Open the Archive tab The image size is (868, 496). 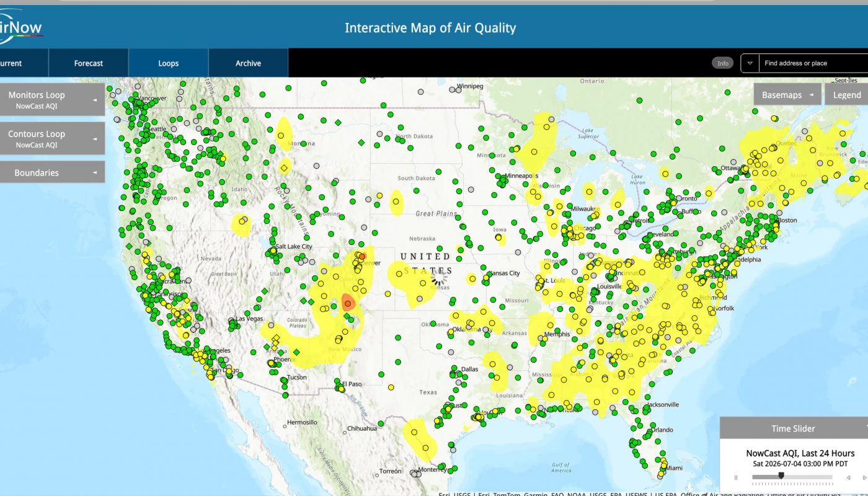point(248,63)
